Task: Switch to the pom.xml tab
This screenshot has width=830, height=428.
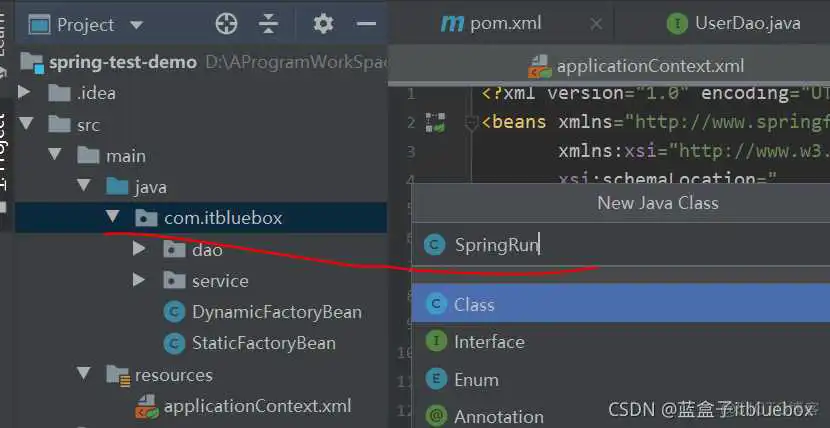Action: click(x=492, y=24)
